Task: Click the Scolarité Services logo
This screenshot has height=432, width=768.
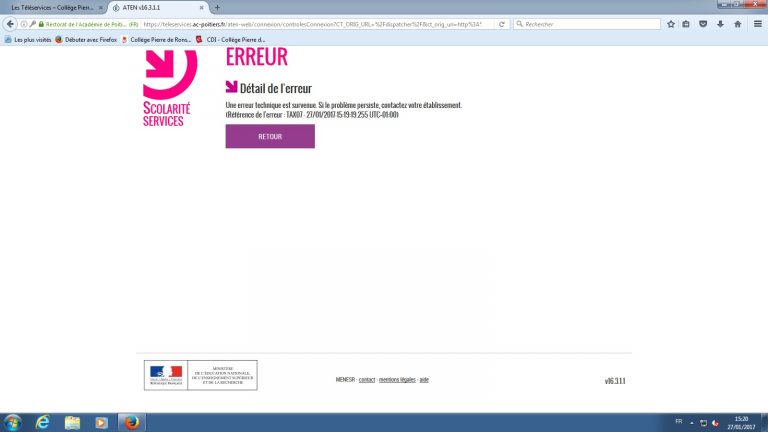Action: 169,87
